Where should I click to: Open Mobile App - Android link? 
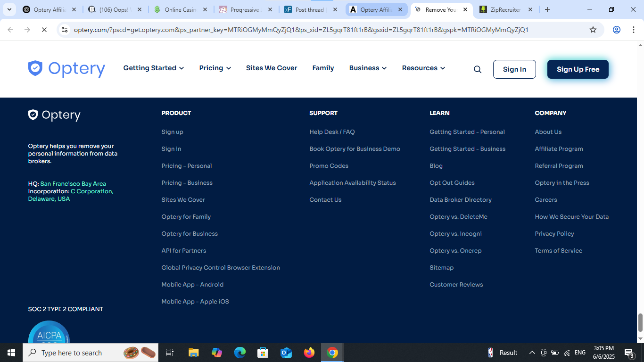pos(192,285)
